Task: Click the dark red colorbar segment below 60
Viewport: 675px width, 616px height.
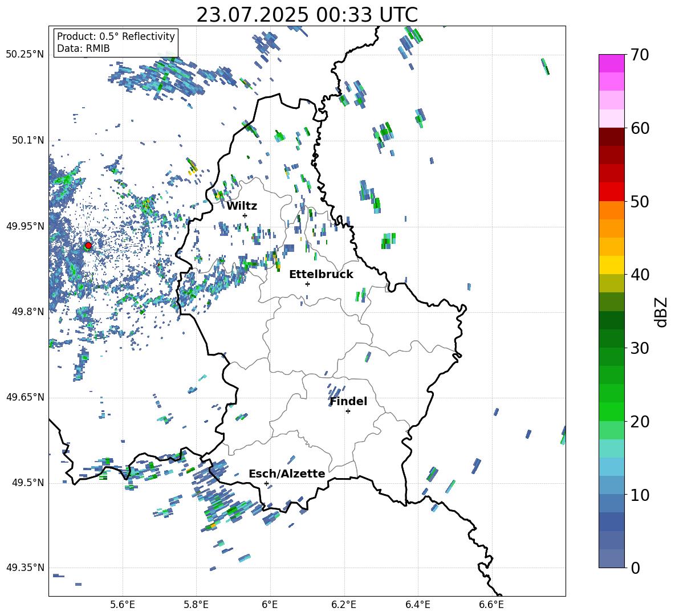Action: pyautogui.click(x=611, y=137)
